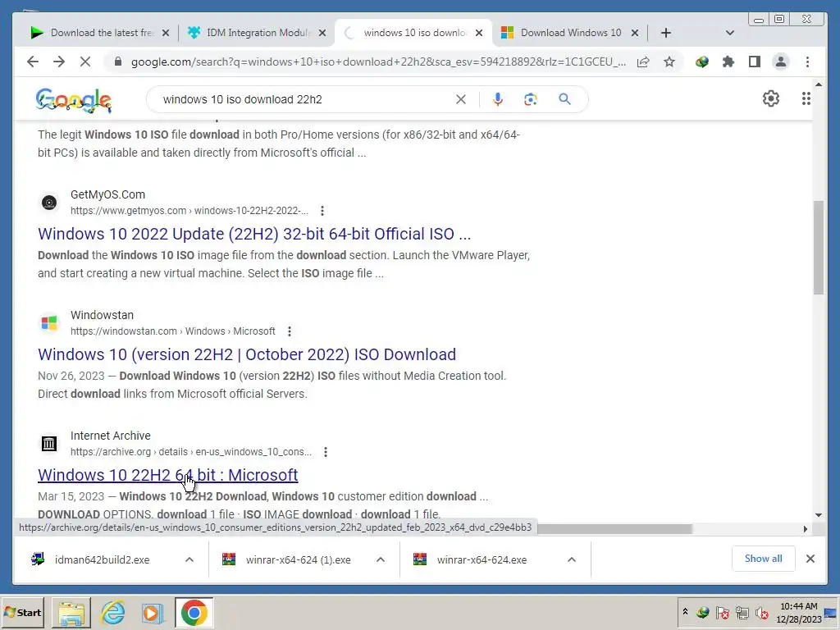Show hidden tray icons arrow
840x630 pixels.
pos(685,611)
